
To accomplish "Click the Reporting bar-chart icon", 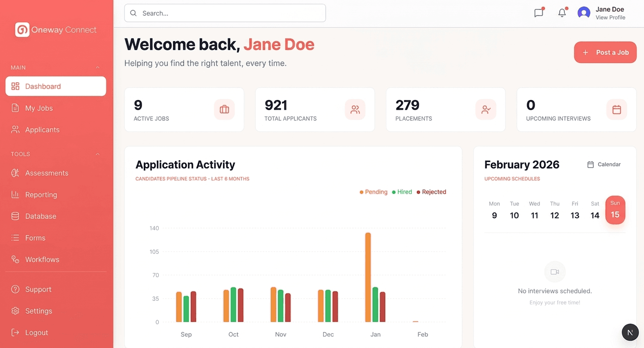I will pos(16,194).
